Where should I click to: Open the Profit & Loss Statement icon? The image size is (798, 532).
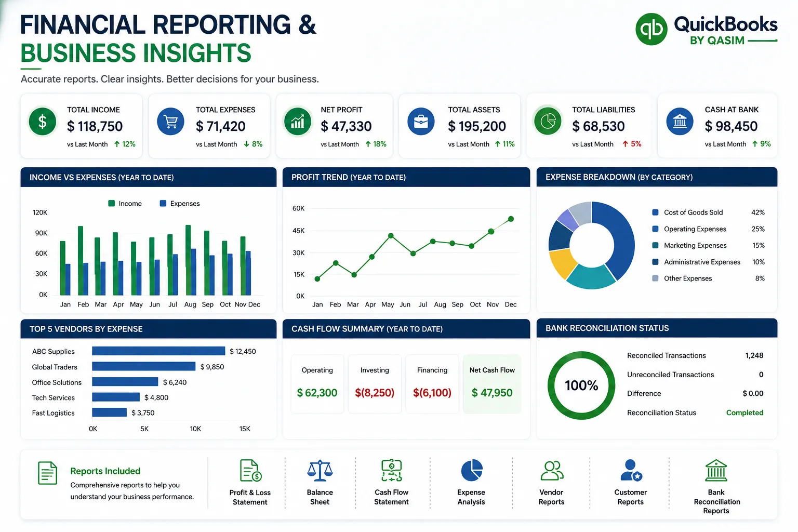(x=250, y=470)
